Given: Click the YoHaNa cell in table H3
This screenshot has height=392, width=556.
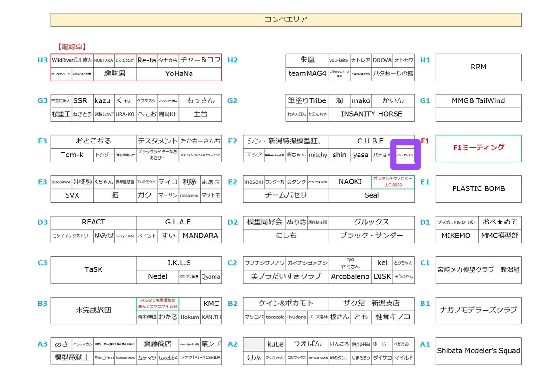Looking at the screenshot, I should point(180,74).
